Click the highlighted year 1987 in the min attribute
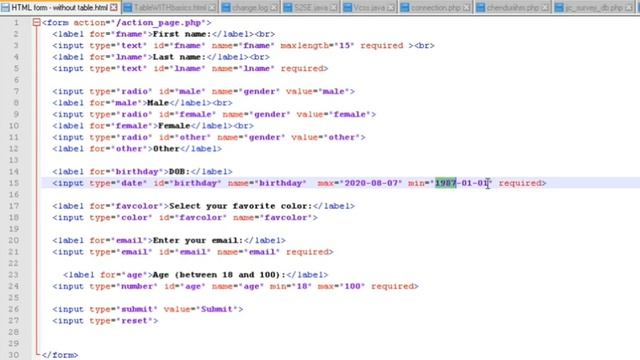Viewport: 640px width, 360px height. coord(446,183)
